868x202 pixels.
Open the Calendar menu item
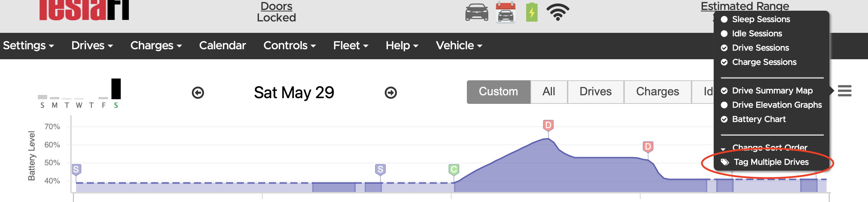tap(223, 46)
